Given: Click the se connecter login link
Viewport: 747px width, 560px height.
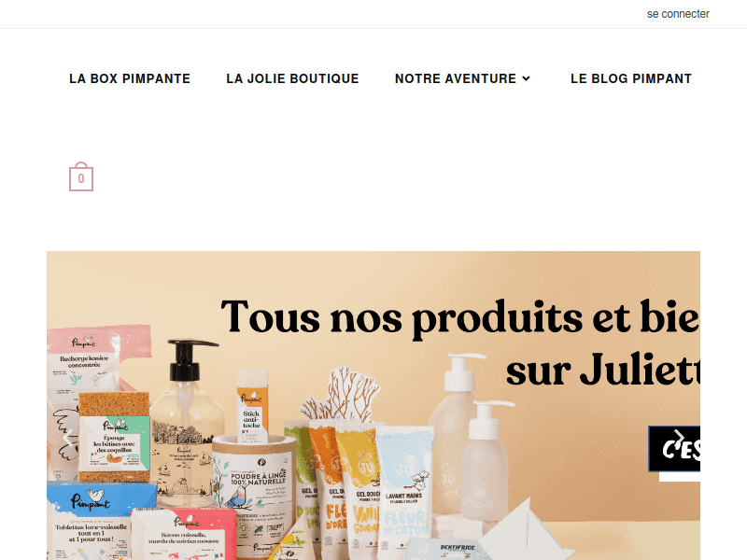Looking at the screenshot, I should (x=678, y=14).
